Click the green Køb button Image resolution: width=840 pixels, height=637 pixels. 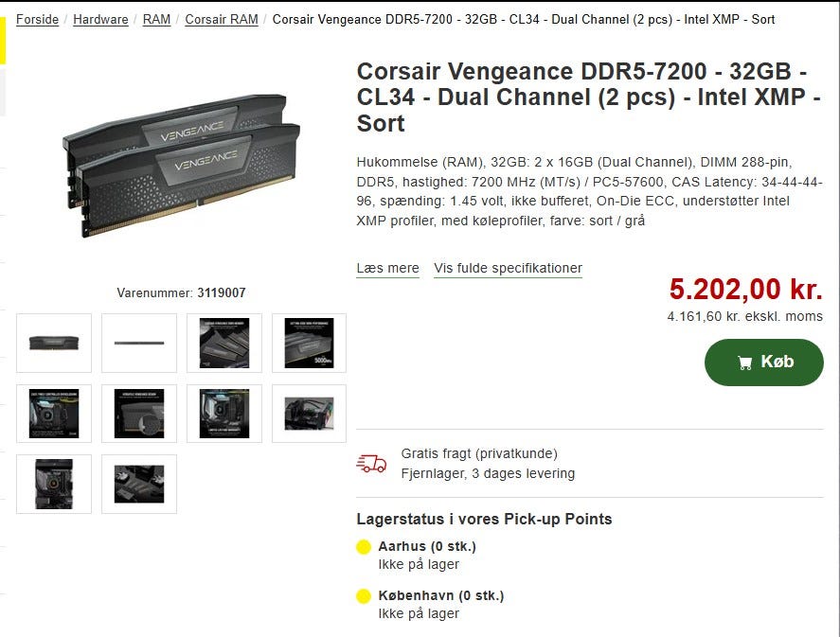764,363
